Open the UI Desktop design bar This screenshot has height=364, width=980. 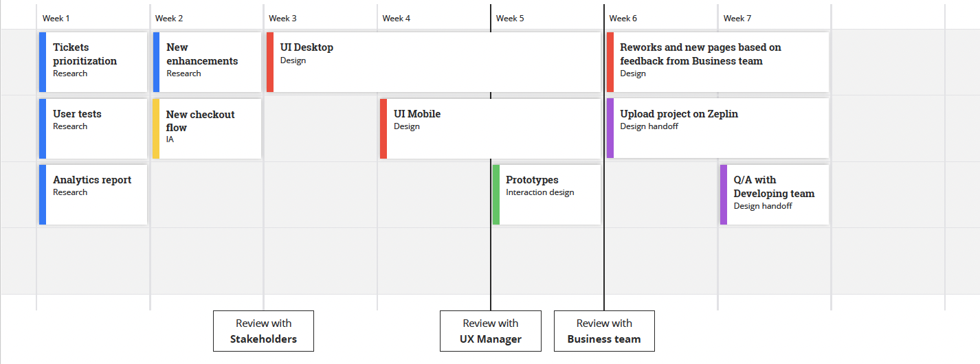click(x=433, y=61)
